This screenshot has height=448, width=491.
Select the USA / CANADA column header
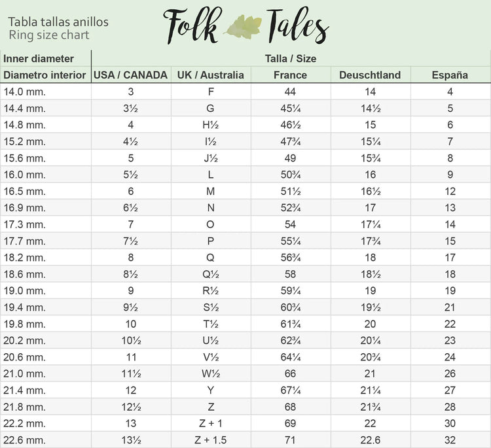[131, 75]
